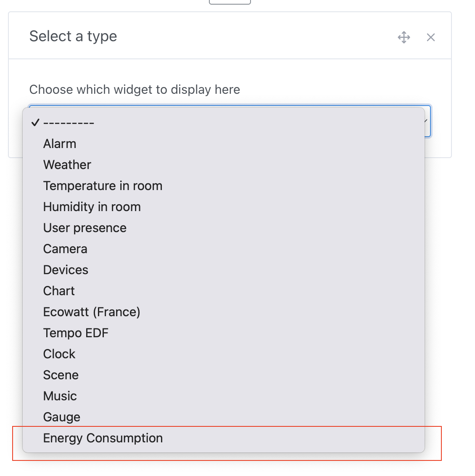475x476 pixels.
Task: Select the Weather widget option
Action: [67, 164]
